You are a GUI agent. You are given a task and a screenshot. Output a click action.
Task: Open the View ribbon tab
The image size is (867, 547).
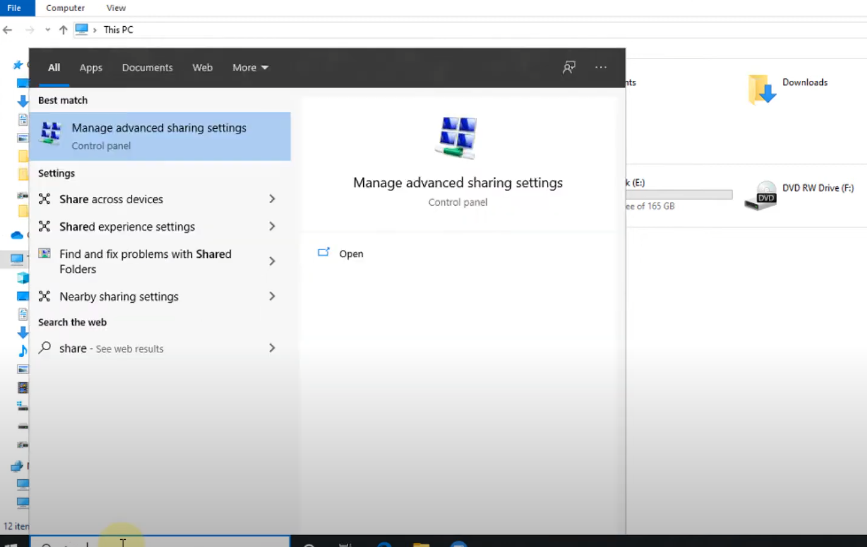pyautogui.click(x=116, y=8)
